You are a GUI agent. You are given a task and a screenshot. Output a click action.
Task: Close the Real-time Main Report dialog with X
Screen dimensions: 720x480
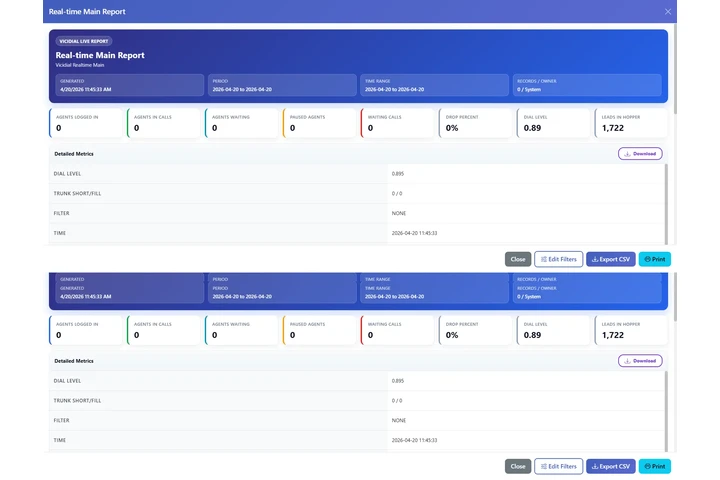[668, 11]
